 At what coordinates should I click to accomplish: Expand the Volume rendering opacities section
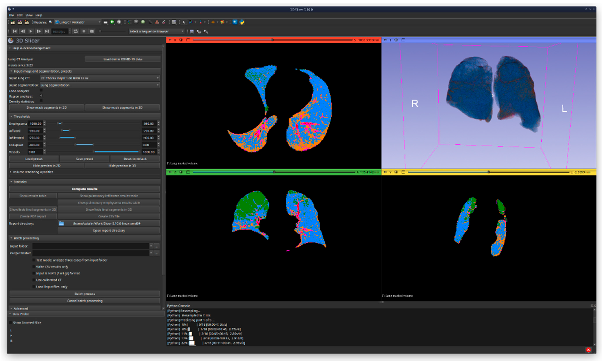(x=33, y=172)
